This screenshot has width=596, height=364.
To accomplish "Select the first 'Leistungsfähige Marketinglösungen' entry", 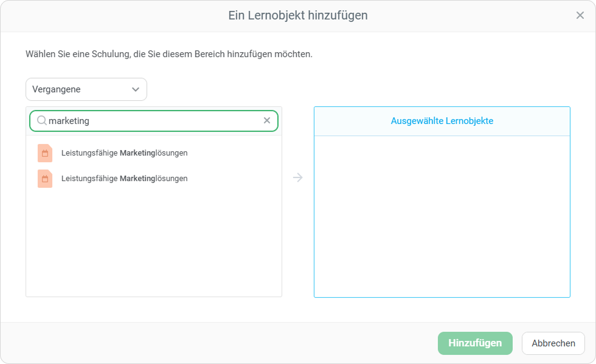I will point(124,153).
